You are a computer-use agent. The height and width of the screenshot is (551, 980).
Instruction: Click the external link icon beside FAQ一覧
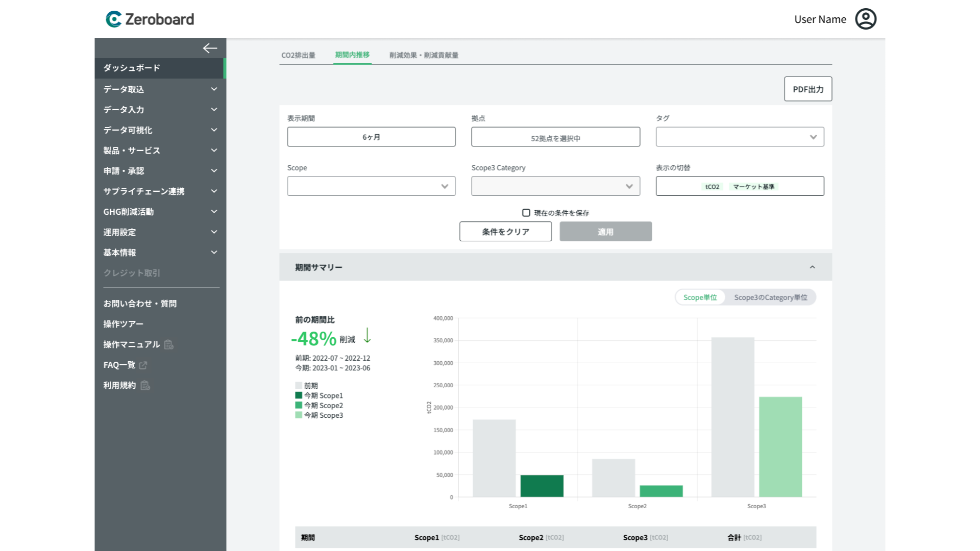143,365
